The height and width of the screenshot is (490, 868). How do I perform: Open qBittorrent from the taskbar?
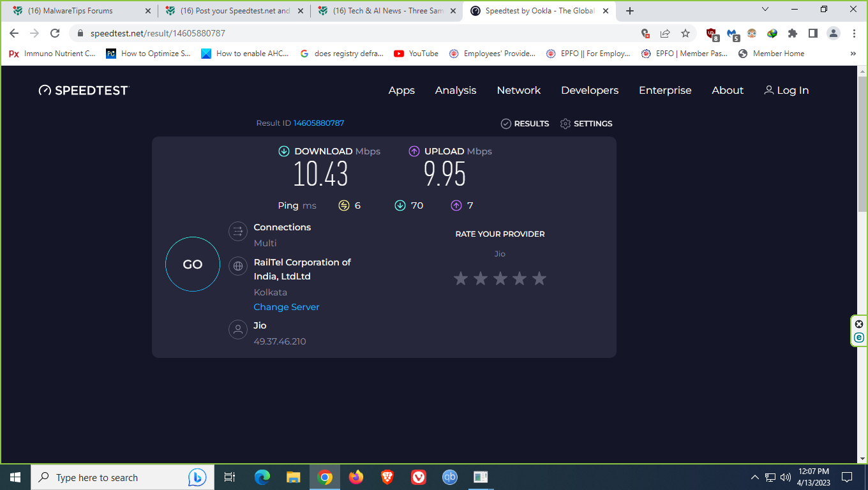(450, 477)
